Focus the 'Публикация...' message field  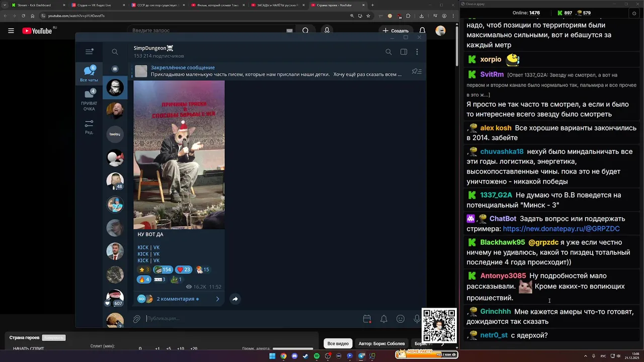[x=252, y=318]
